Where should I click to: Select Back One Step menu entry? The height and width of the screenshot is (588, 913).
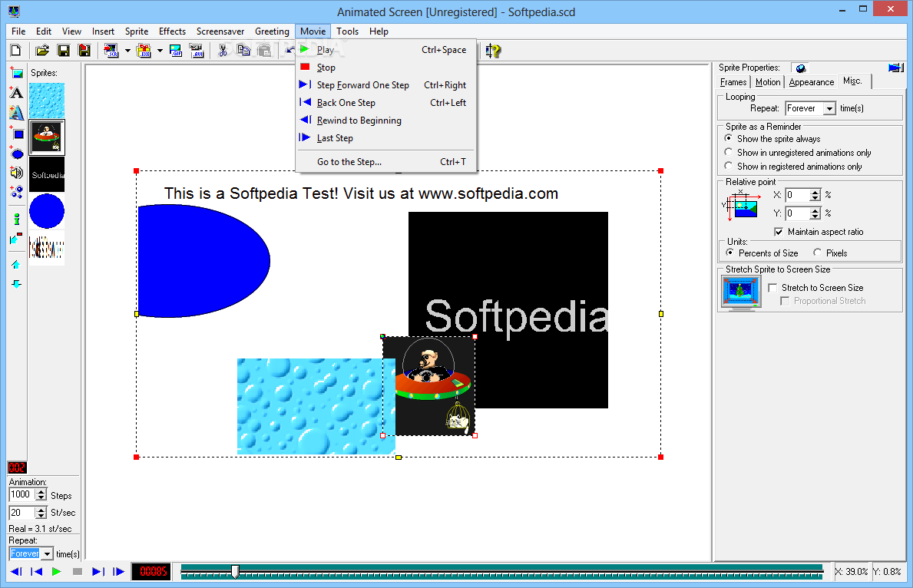[386, 102]
